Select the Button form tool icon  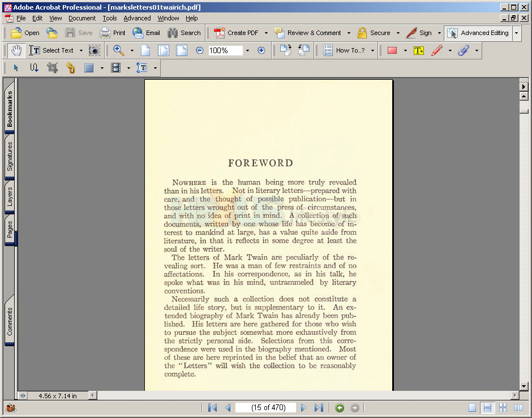point(89,68)
